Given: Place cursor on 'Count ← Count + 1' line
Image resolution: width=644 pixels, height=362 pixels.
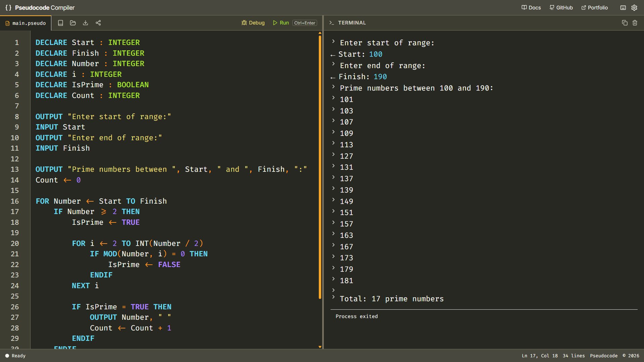Looking at the screenshot, I should (130, 328).
